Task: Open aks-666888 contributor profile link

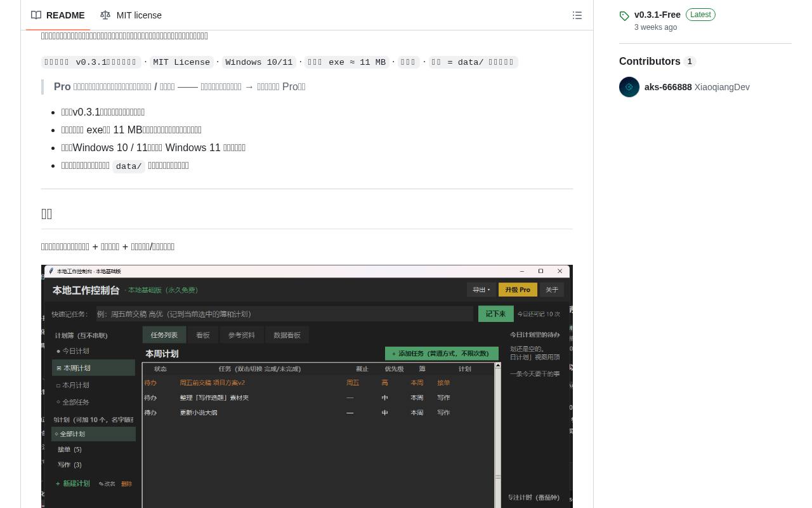Action: [668, 87]
